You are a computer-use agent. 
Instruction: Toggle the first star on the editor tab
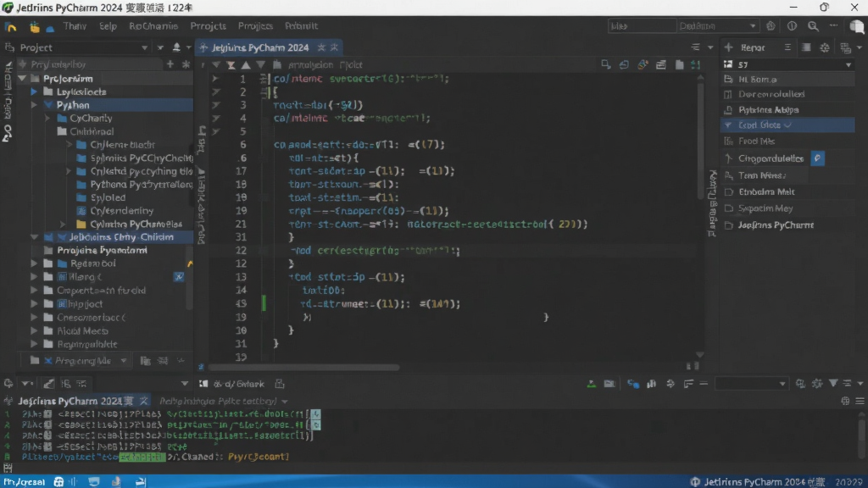click(321, 47)
